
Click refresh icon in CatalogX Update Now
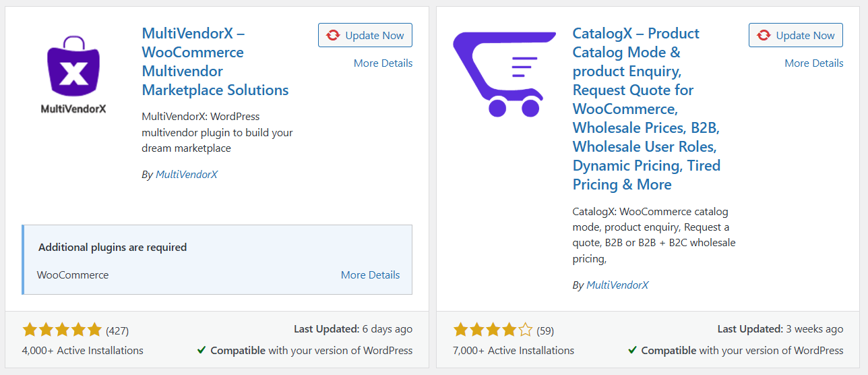click(764, 36)
